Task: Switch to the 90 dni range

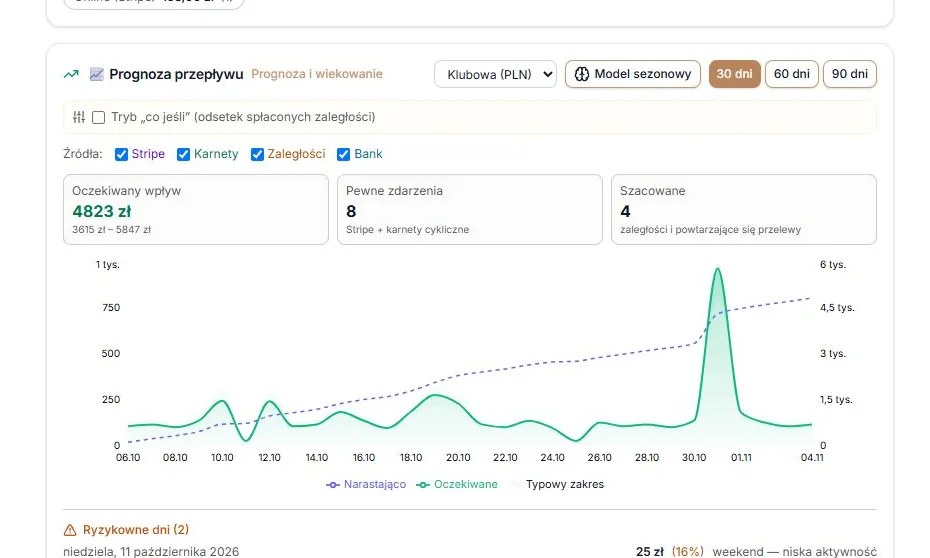Action: pyautogui.click(x=850, y=74)
